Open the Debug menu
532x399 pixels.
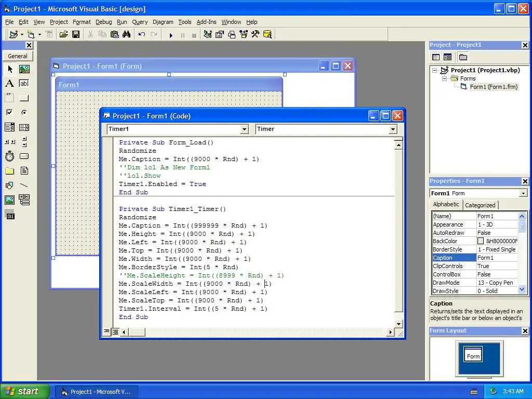[103, 22]
